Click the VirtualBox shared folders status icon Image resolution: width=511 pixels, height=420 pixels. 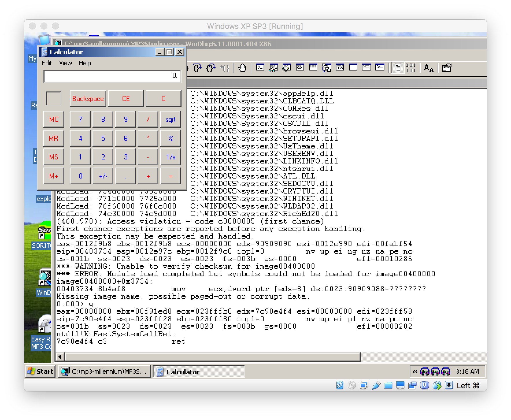pos(388,385)
